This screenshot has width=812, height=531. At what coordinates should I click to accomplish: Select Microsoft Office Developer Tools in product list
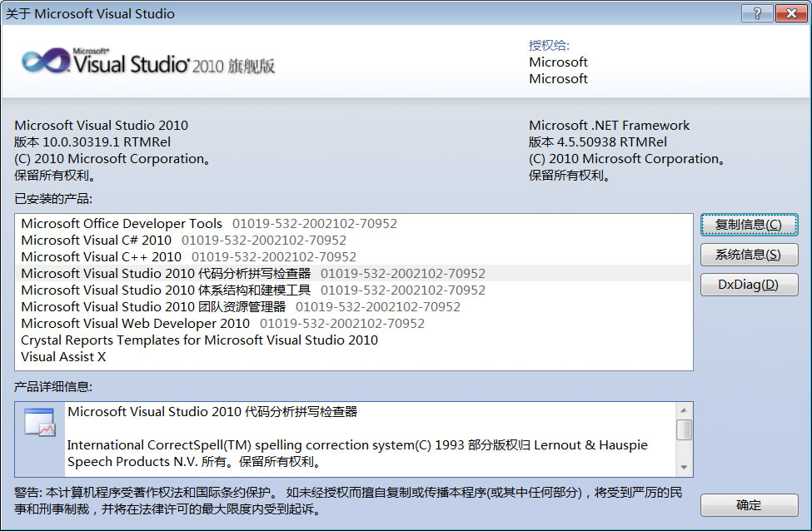354,224
